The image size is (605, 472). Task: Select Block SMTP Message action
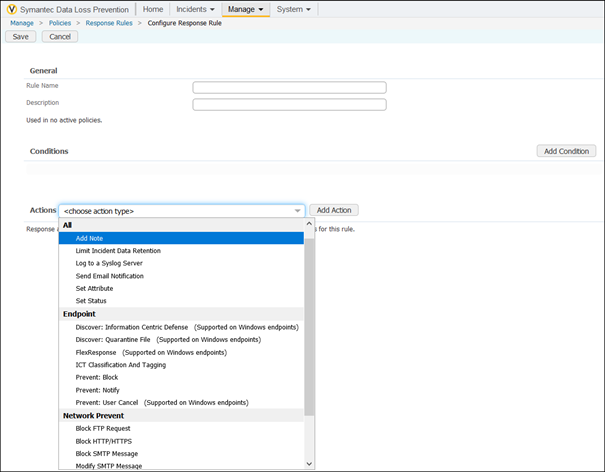point(181,453)
